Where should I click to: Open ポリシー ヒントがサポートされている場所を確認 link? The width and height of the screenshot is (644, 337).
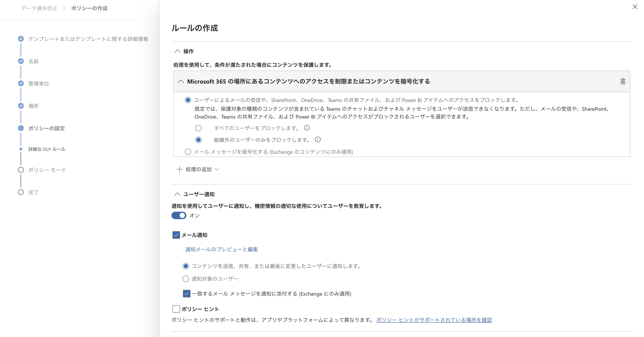[434, 320]
